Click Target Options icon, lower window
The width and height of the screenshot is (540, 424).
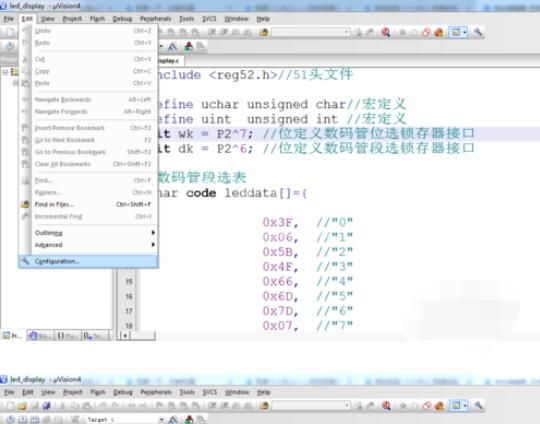pos(173,420)
